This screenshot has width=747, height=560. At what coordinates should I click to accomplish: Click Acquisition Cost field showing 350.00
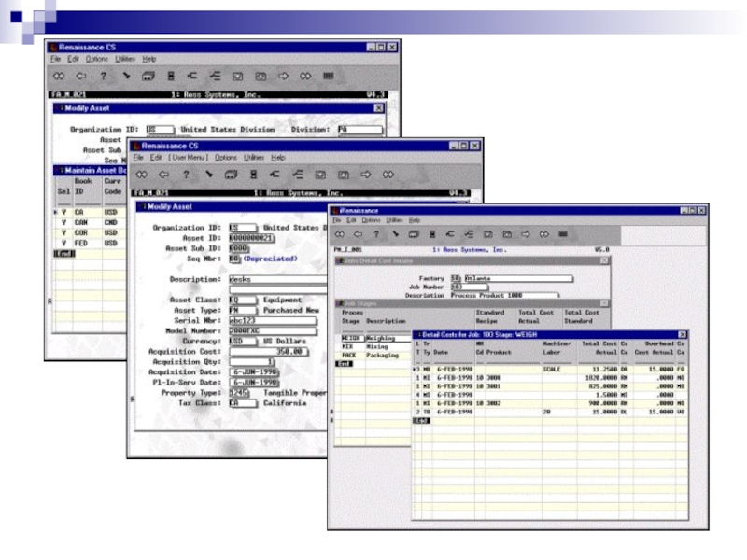(x=268, y=352)
